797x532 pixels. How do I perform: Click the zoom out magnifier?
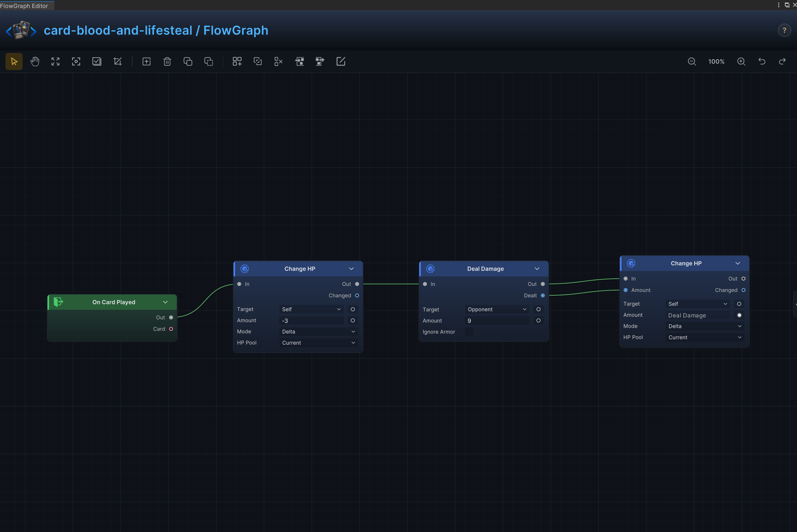[692, 61]
